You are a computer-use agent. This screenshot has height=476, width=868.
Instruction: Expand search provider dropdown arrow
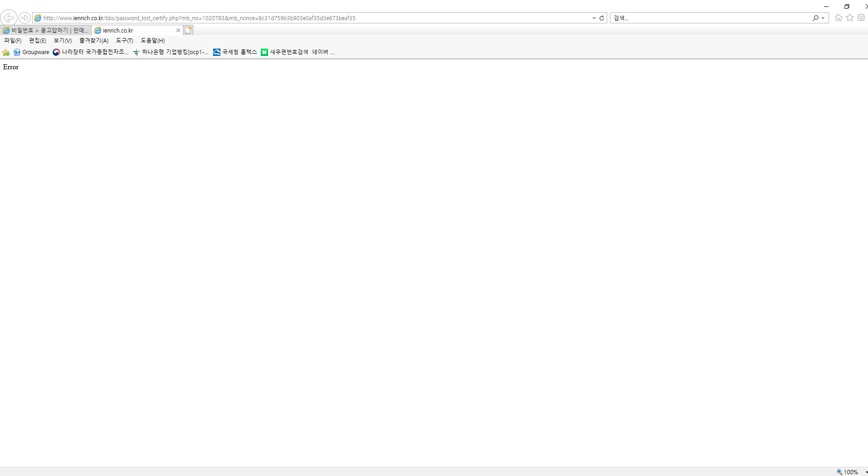pyautogui.click(x=823, y=18)
